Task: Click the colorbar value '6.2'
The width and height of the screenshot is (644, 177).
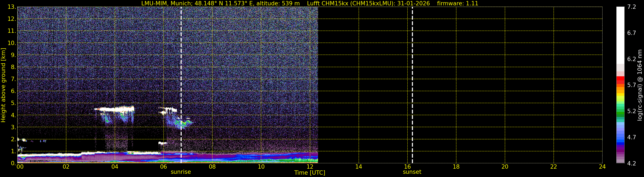Action: [x=632, y=59]
